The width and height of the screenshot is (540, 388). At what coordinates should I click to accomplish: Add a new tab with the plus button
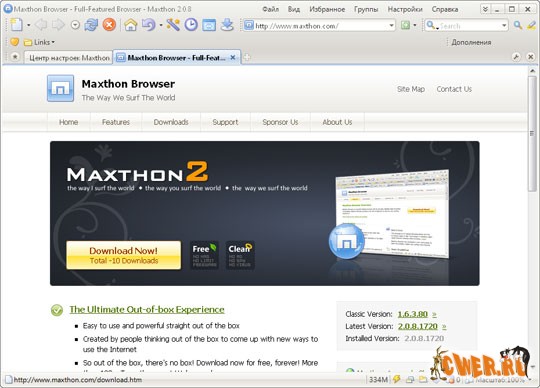(247, 57)
